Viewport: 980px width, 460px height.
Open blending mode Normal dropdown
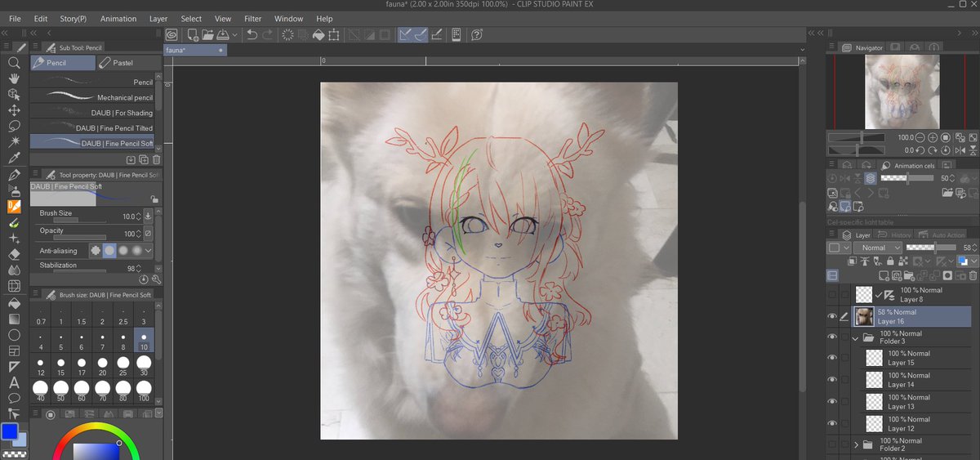click(x=879, y=247)
